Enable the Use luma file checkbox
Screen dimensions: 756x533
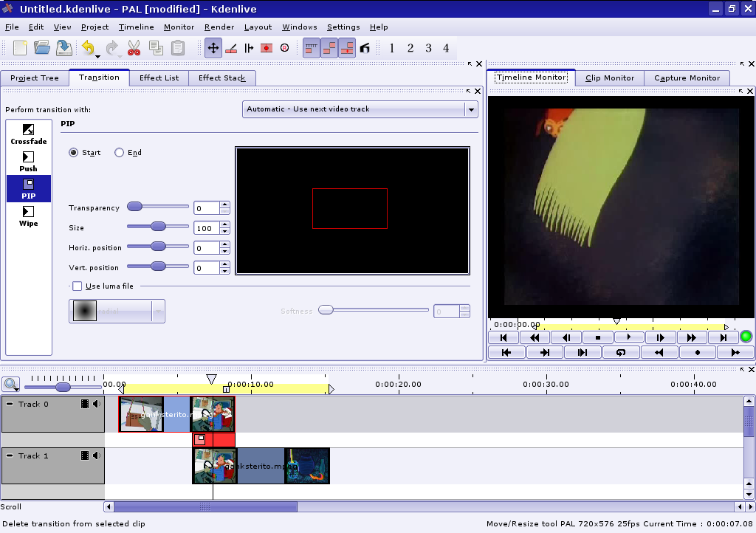pyautogui.click(x=77, y=286)
